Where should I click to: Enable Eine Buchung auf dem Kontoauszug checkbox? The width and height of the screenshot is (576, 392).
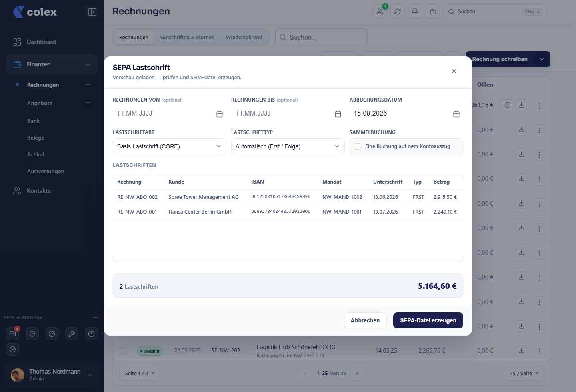click(358, 146)
